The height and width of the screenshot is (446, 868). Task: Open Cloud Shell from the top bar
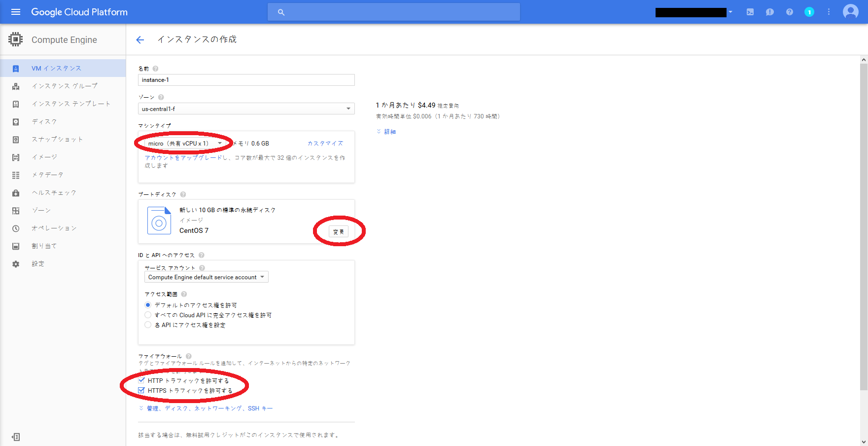click(x=750, y=12)
